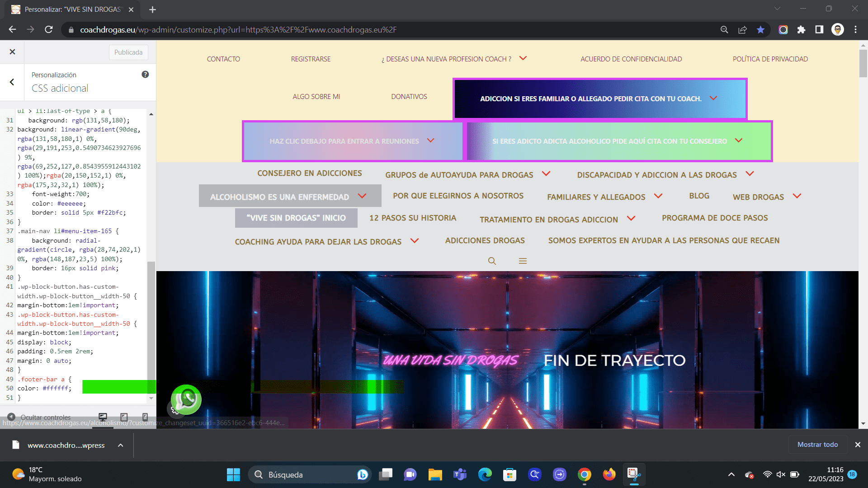Open File Explorer from taskbar
The height and width of the screenshot is (488, 868).
[x=435, y=474]
